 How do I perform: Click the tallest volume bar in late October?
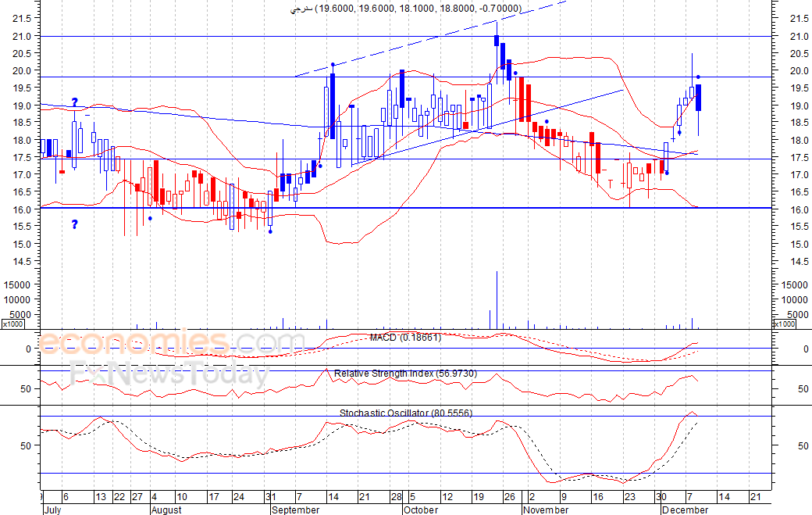click(x=497, y=299)
